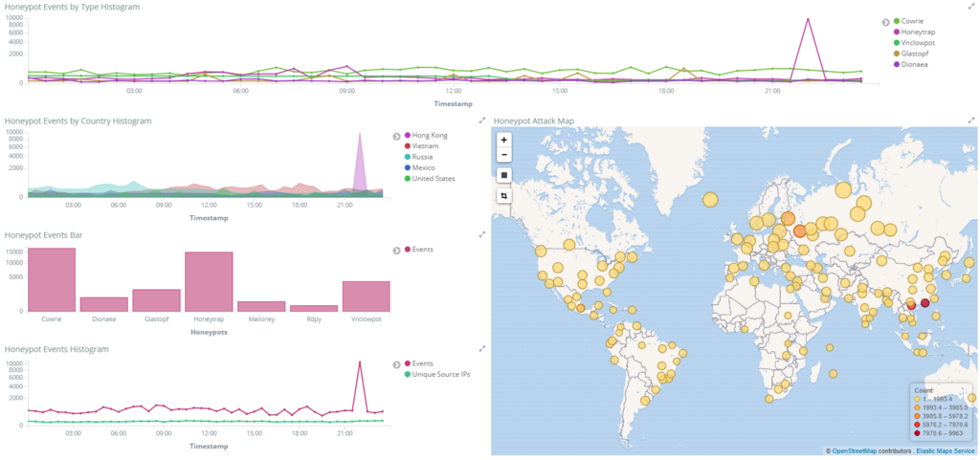This screenshot has width=980, height=460.
Task: Click the Events spike peak in Events Histogram
Action: tap(360, 362)
